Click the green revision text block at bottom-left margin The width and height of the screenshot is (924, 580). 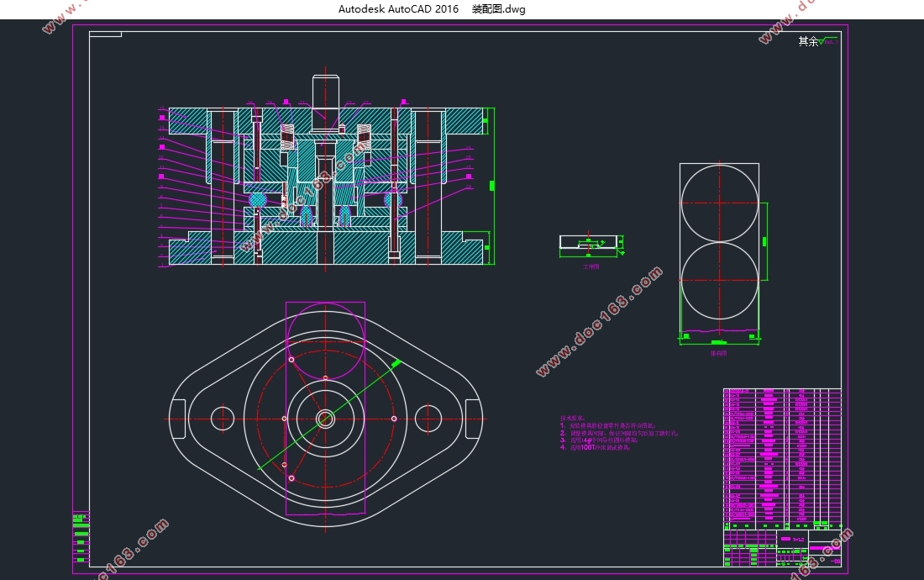(81, 538)
